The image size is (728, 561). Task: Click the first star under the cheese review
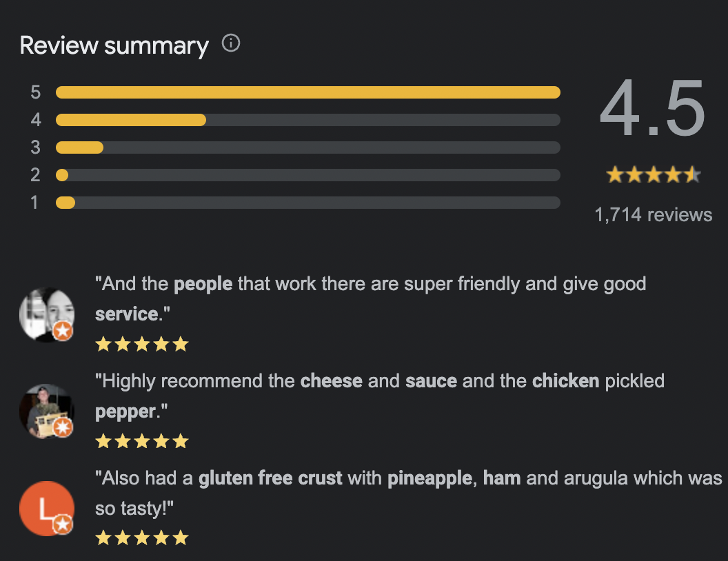(x=103, y=441)
